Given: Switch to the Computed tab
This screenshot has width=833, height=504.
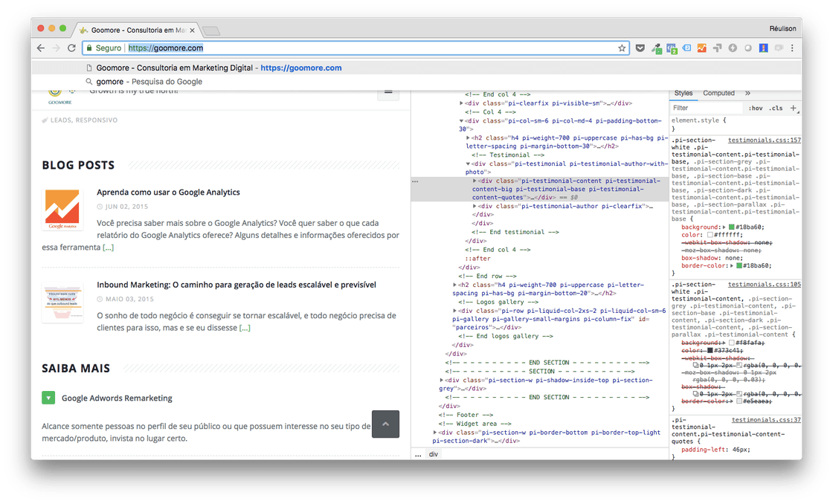Looking at the screenshot, I should point(718,93).
